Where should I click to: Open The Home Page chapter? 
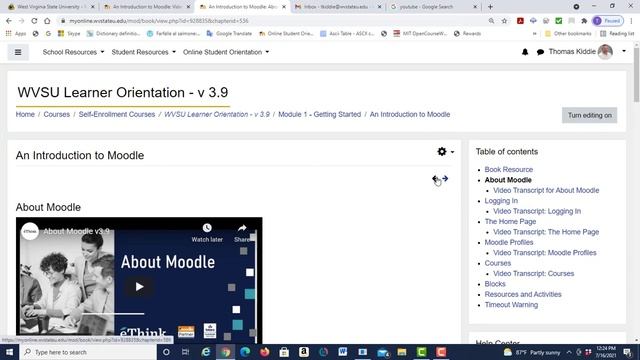(x=510, y=222)
